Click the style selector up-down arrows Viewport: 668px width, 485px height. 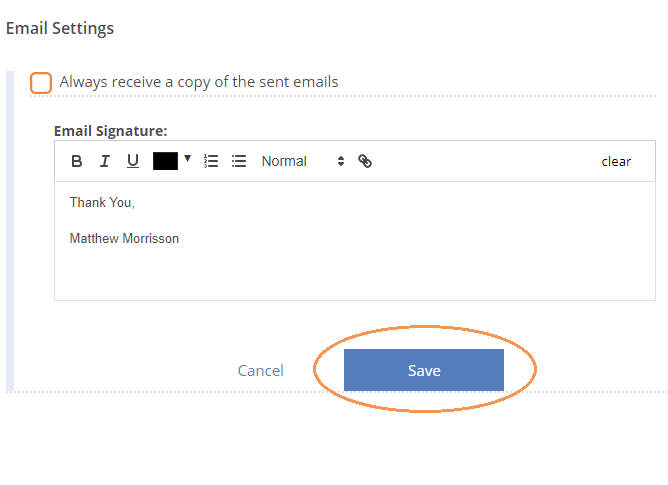340,161
